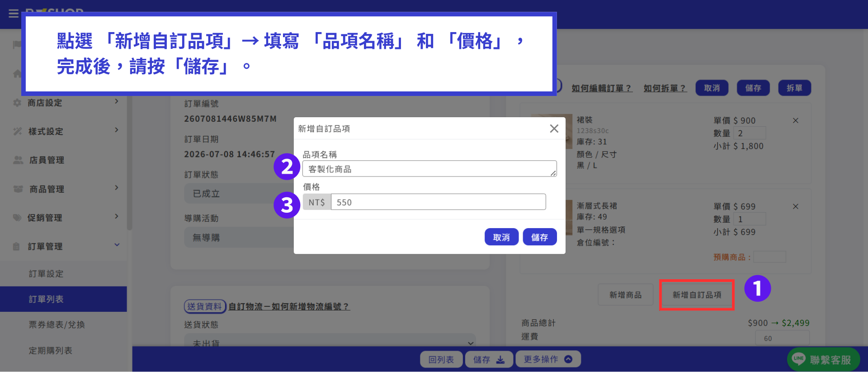
Task: Click 儲存 in the dialog
Action: point(540,237)
